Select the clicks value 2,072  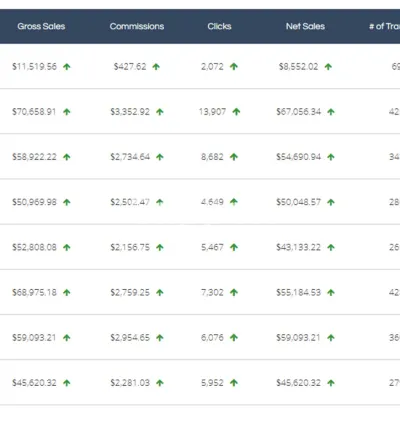pyautogui.click(x=212, y=67)
